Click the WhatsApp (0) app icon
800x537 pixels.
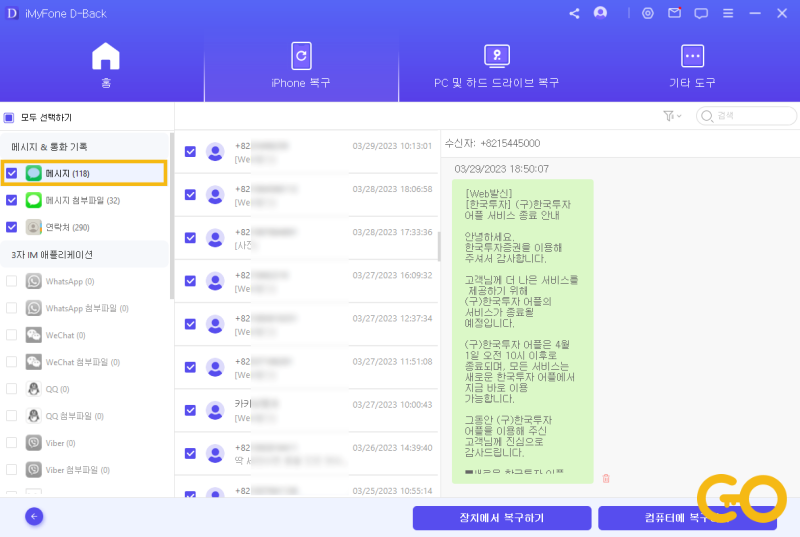point(34,281)
